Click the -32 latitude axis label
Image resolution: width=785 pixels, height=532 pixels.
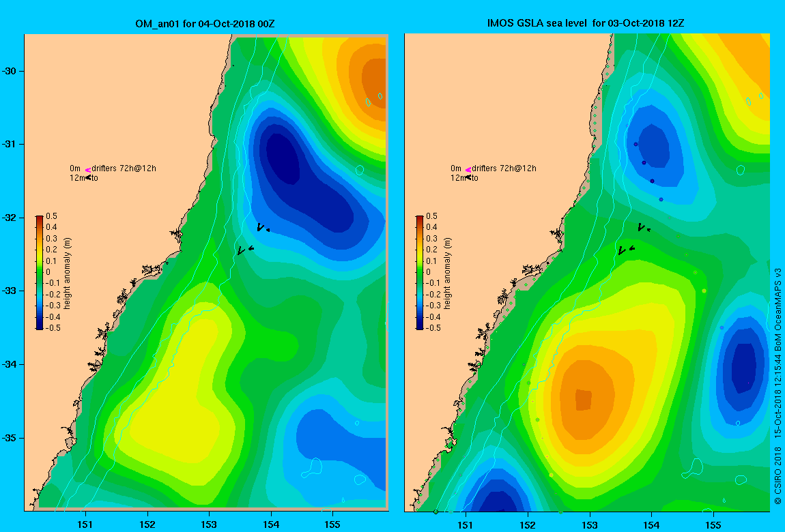[9, 218]
